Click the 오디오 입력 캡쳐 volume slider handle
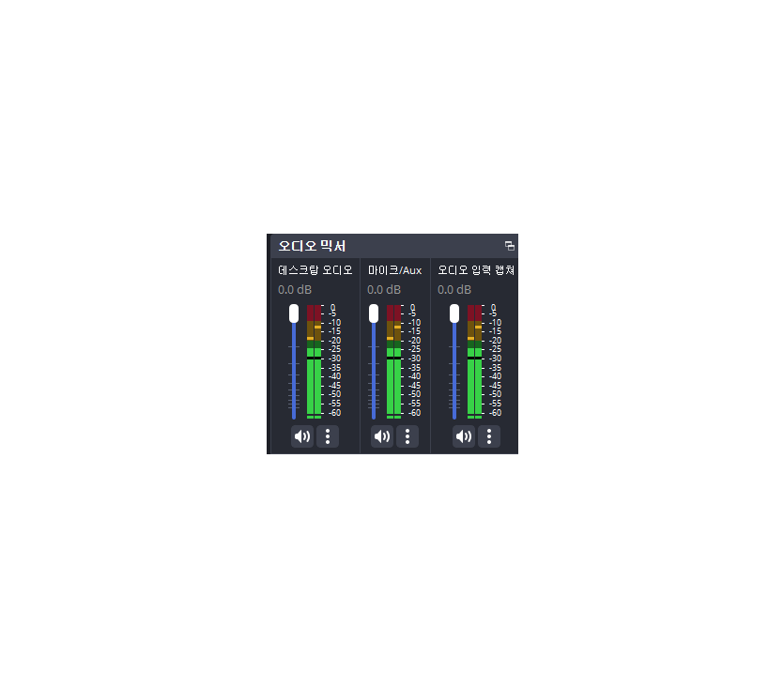 click(454, 313)
